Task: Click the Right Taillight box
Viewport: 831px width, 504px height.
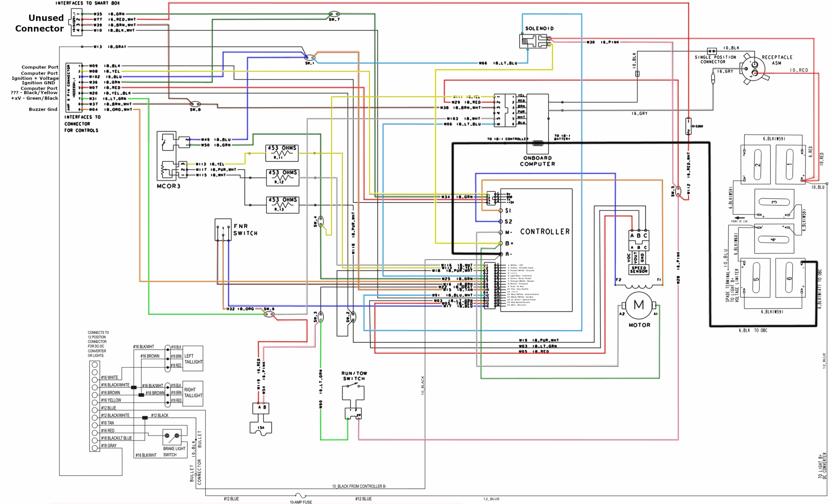Action: 192,393
